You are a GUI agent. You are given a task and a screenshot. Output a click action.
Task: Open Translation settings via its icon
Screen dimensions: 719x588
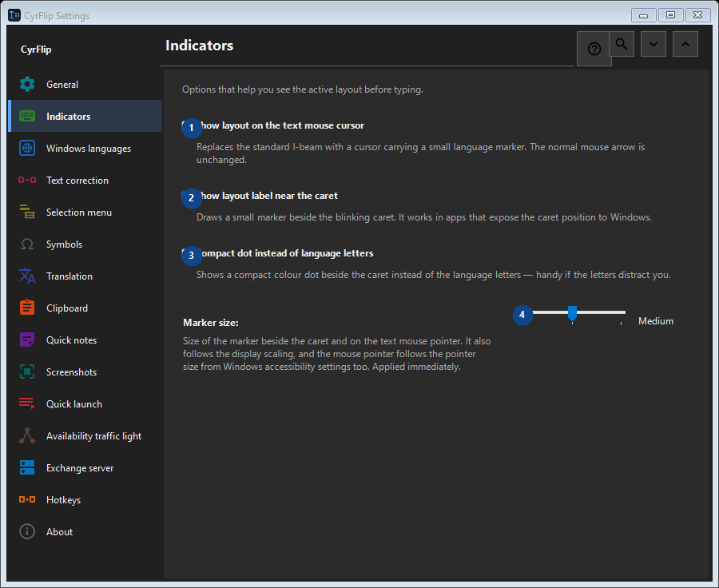[27, 276]
